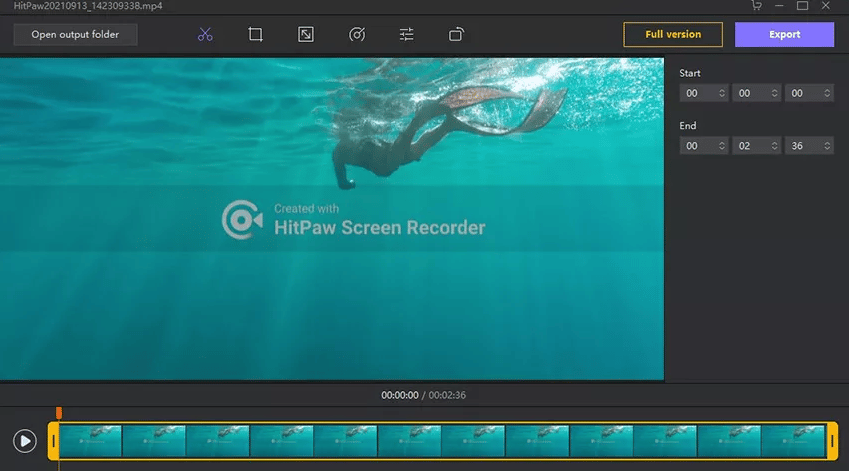Open the speed adjustment tool
This screenshot has height=471, width=849.
[x=356, y=35]
